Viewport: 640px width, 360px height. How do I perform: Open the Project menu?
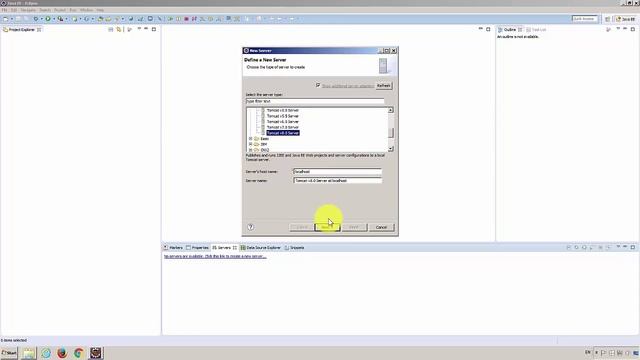[x=60, y=10]
